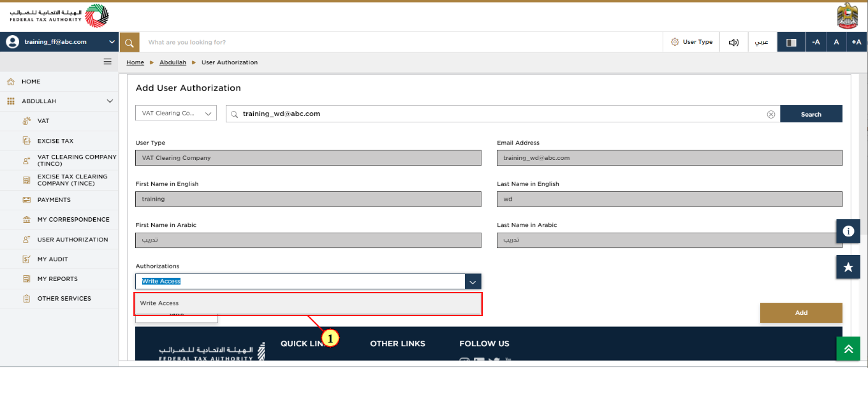Open OTHER SERVICES in the sidebar
The width and height of the screenshot is (868, 413).
click(59, 299)
